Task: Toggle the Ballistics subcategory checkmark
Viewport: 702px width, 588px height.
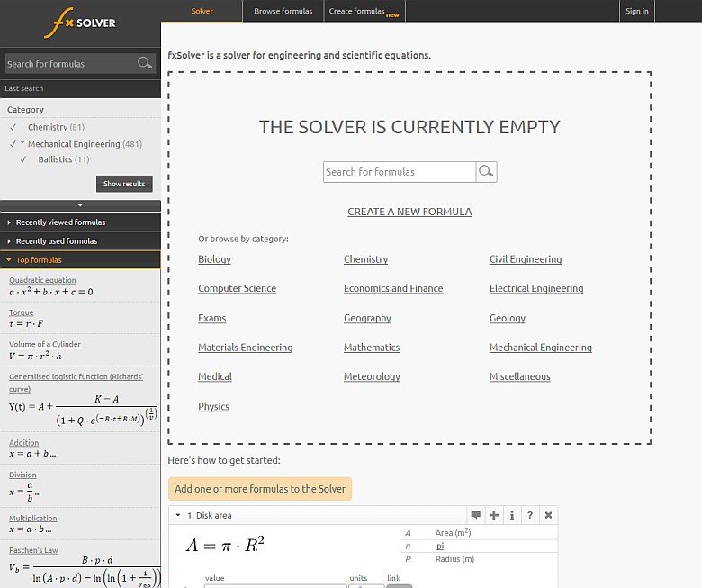Action: (x=23, y=159)
